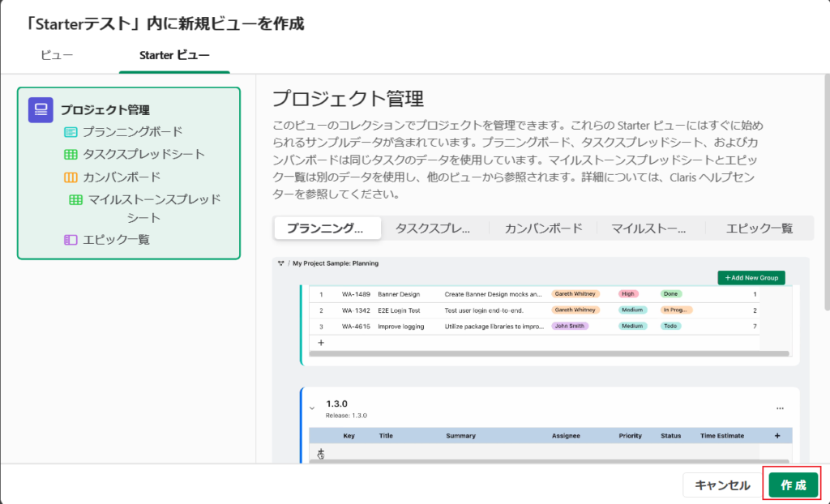Click the 作成 button

pyautogui.click(x=793, y=485)
